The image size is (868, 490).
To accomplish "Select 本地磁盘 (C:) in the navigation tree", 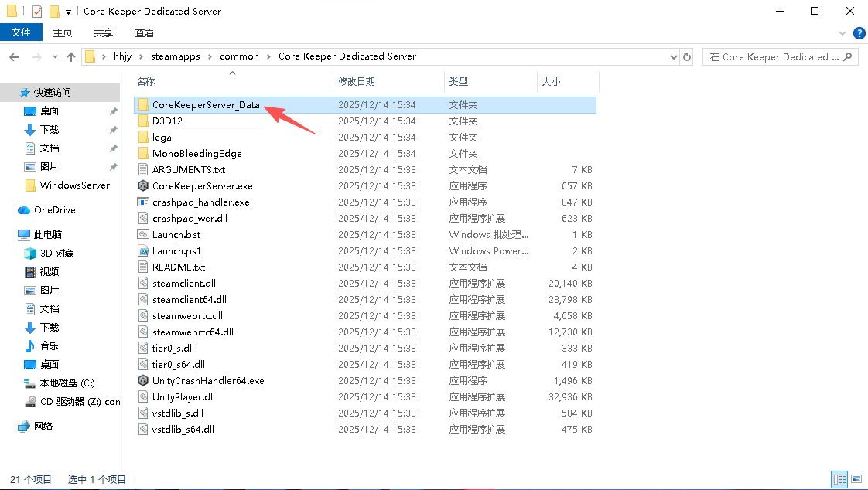I will pos(67,383).
